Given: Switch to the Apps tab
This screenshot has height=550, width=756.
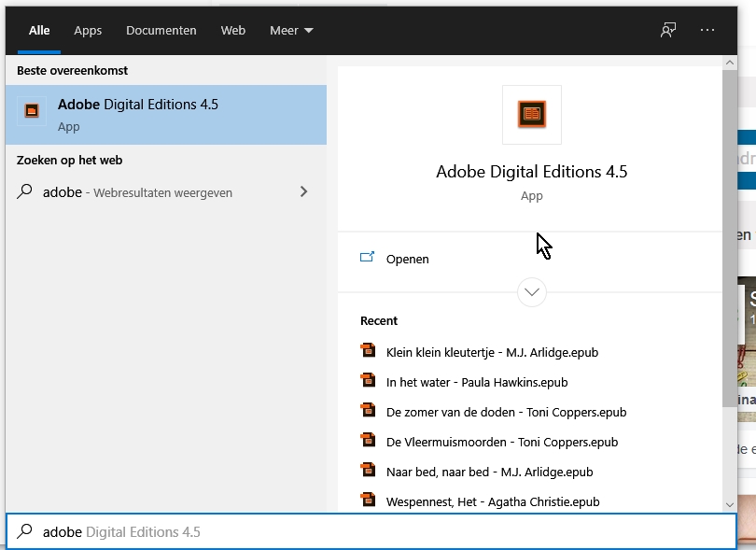Looking at the screenshot, I should click(x=88, y=30).
